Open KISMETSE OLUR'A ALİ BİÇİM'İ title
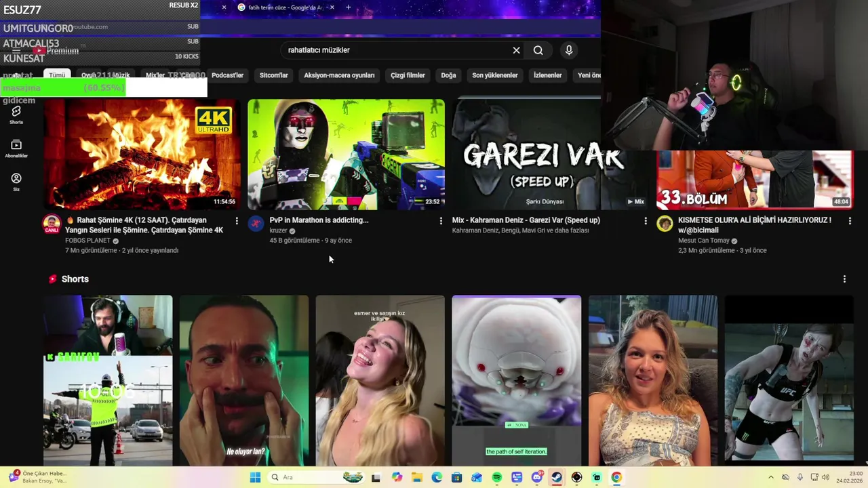This screenshot has height=488, width=868. pyautogui.click(x=755, y=225)
